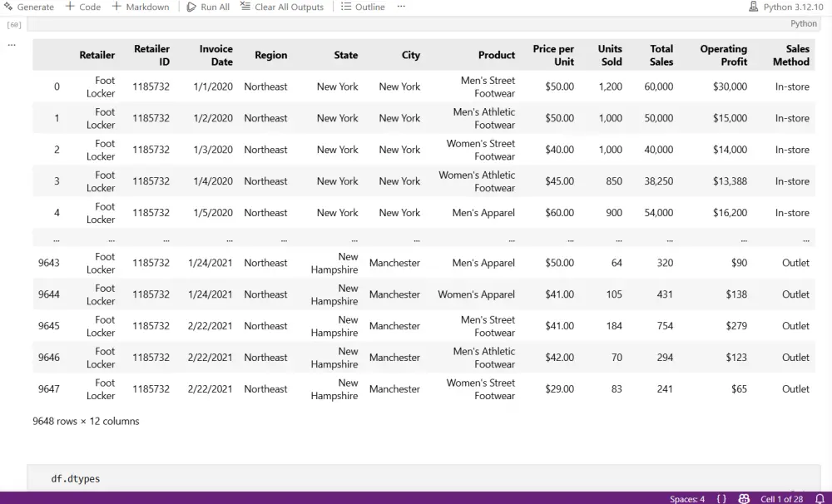The image size is (832, 504).
Task: Change indentation via Spaces: 4 status item
Action: [x=686, y=499]
